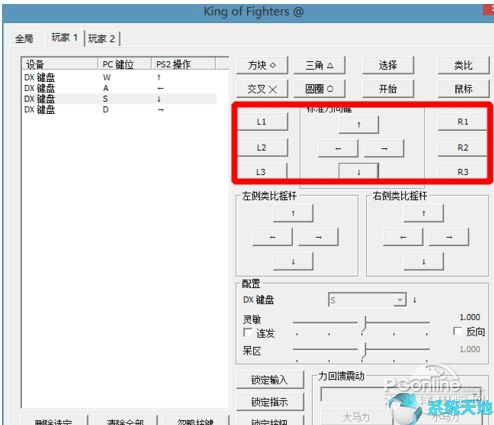This screenshot has width=494, height=425.
Task: Click the 锁定输入 lock input button
Action: click(x=270, y=380)
